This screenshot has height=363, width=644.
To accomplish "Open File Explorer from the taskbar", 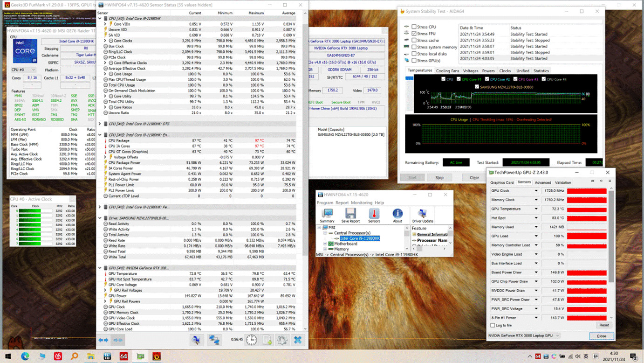I will (90, 356).
